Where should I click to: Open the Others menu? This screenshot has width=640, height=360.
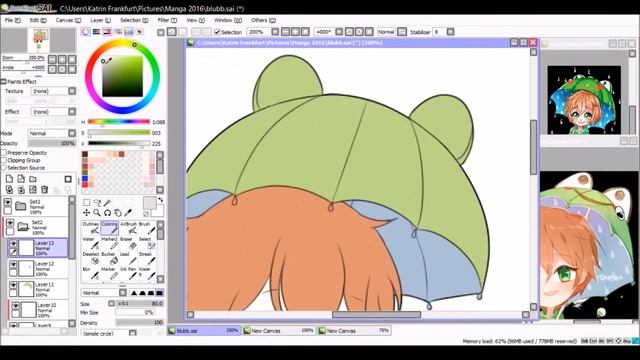point(263,20)
